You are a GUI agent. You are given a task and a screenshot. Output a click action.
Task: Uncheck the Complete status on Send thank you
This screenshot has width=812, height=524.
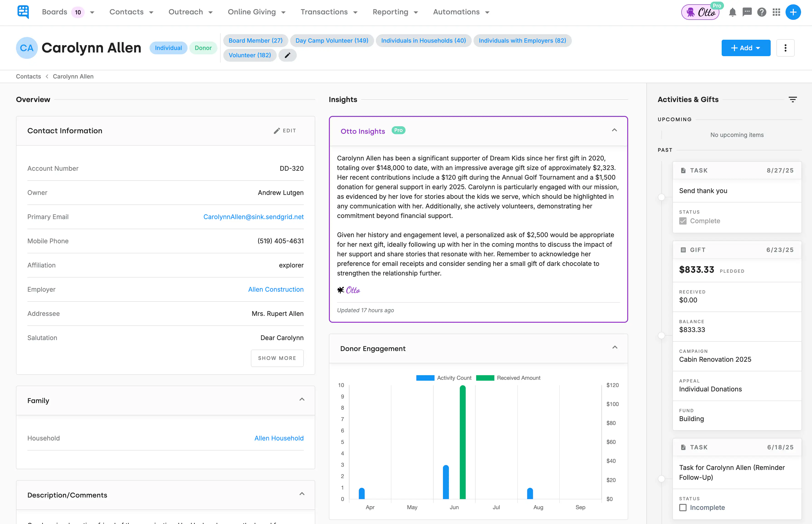(x=683, y=221)
